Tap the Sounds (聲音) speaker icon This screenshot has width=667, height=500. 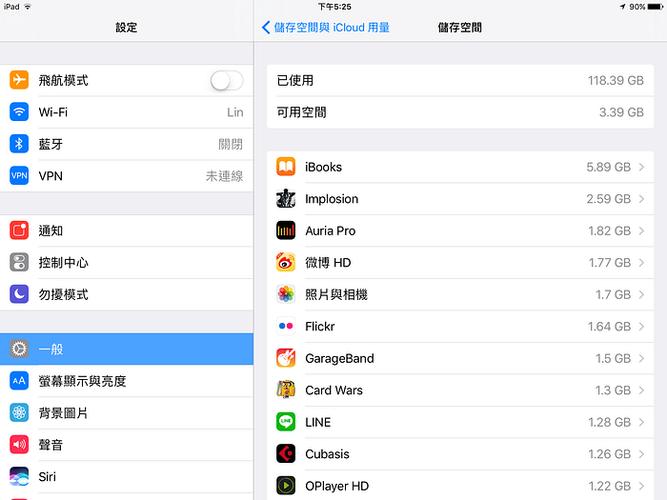19,445
